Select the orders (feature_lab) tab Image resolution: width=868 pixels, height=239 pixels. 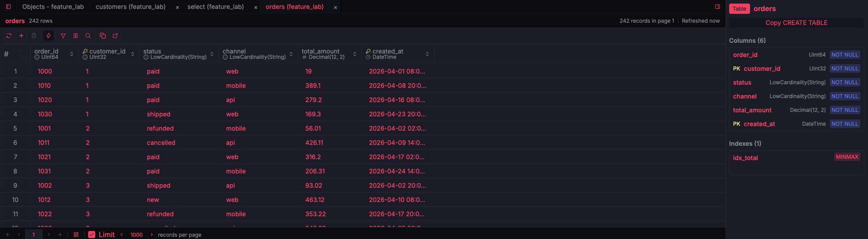(295, 7)
